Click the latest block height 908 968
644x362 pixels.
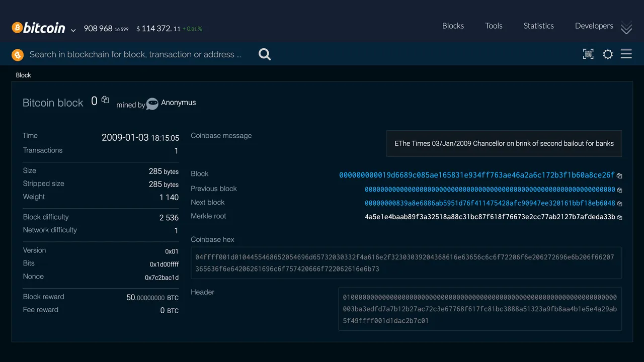click(98, 29)
